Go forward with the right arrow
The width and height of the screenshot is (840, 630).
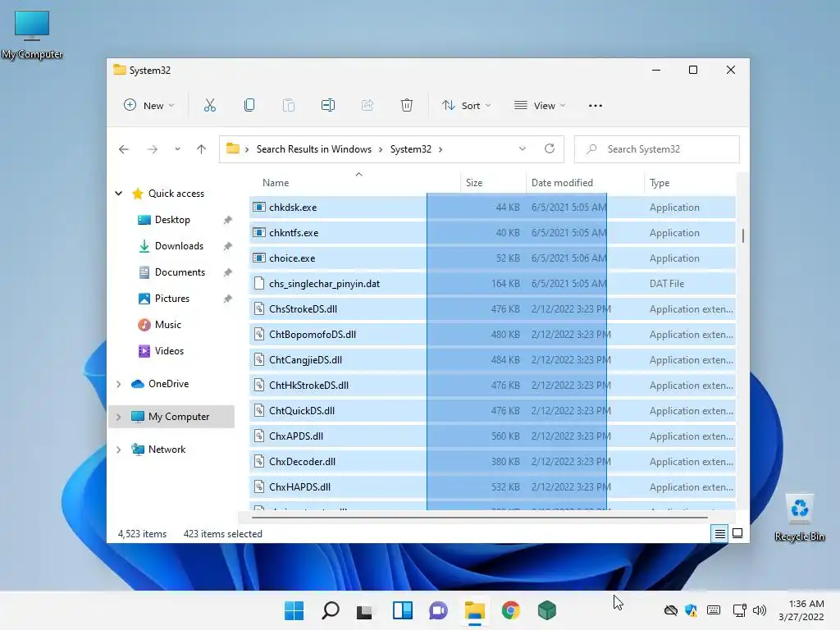(x=153, y=149)
